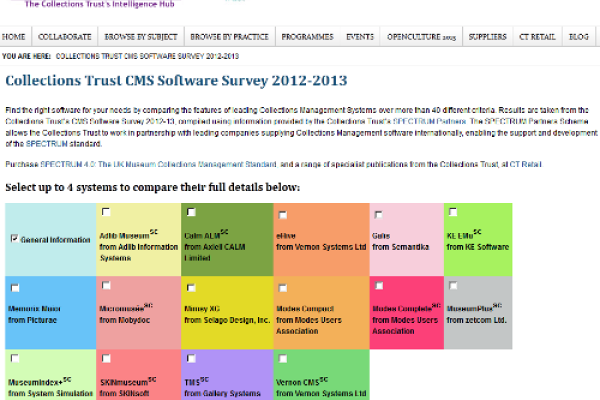Open the HOME menu item
This screenshot has width=600, height=400.
point(13,37)
